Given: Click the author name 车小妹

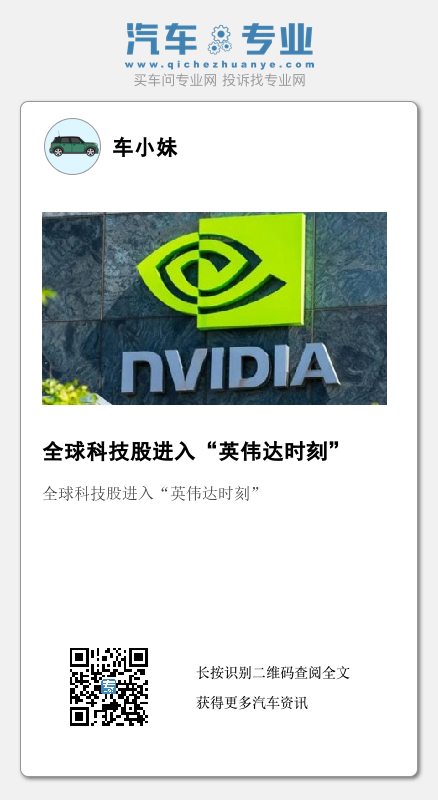Looking at the screenshot, I should (145, 147).
